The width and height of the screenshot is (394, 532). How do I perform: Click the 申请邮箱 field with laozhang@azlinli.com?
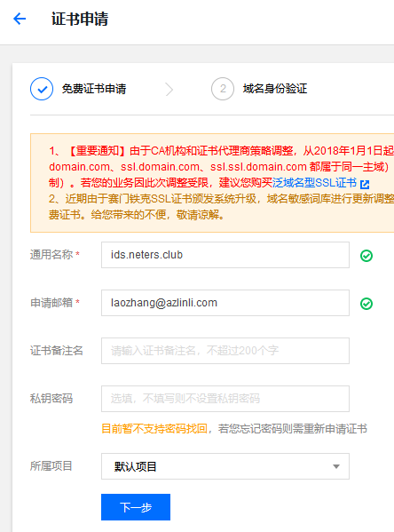pos(225,303)
